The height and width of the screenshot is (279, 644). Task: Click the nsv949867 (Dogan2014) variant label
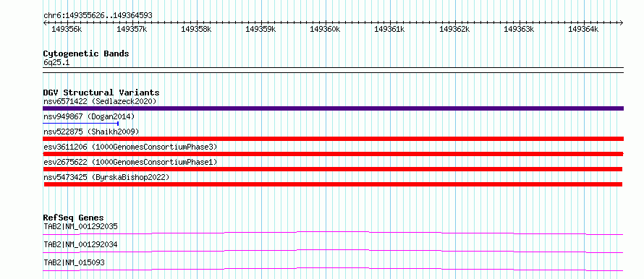pos(89,116)
